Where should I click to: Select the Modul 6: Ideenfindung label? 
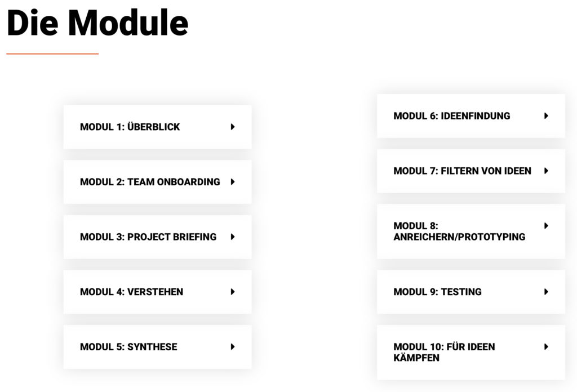point(452,116)
